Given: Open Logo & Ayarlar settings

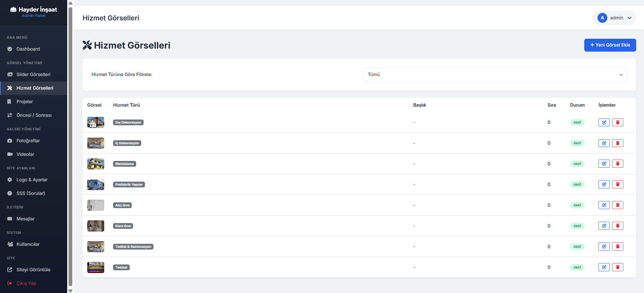Looking at the screenshot, I should coord(34,180).
